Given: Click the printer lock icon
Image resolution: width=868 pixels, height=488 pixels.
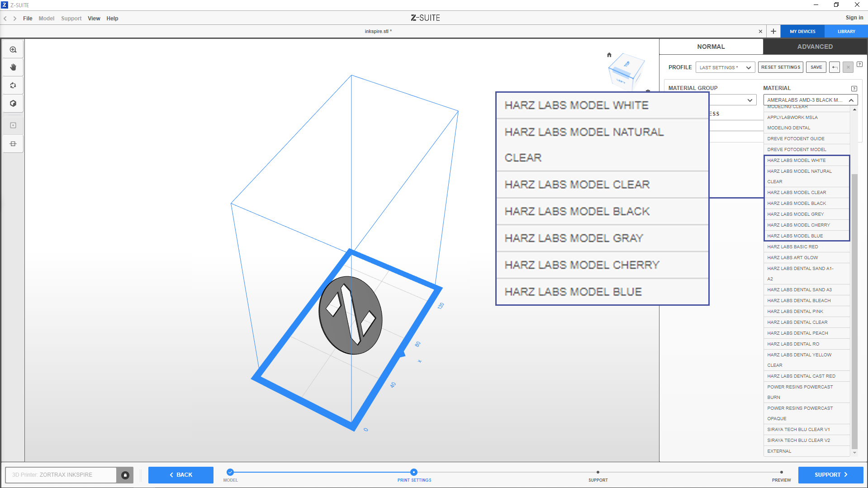Looking at the screenshot, I should click(x=125, y=475).
